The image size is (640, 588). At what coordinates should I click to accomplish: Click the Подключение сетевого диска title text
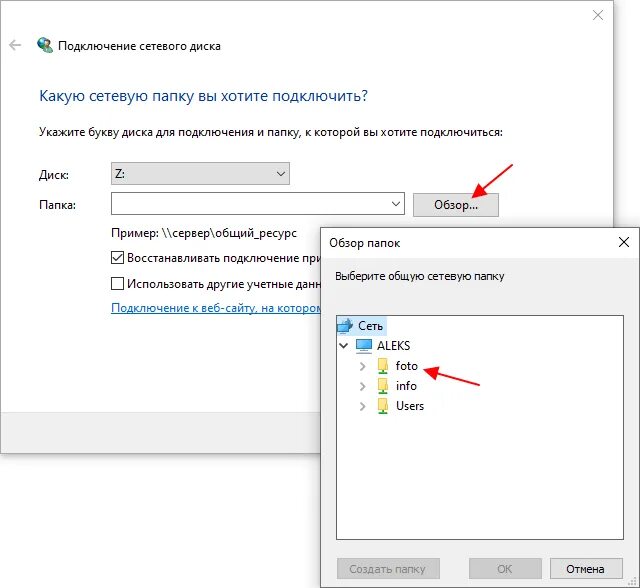click(139, 46)
